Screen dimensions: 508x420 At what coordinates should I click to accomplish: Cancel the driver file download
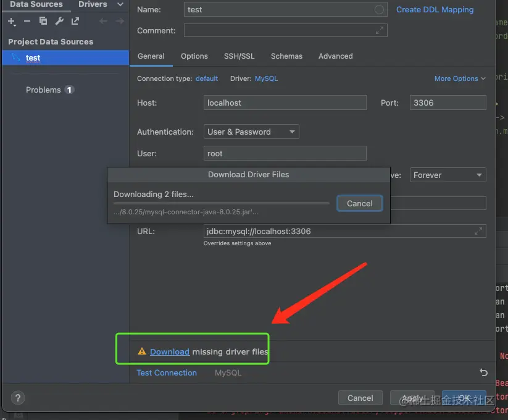(360, 203)
